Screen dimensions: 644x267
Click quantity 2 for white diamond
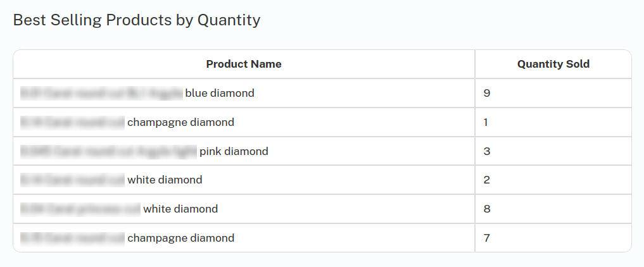point(487,180)
